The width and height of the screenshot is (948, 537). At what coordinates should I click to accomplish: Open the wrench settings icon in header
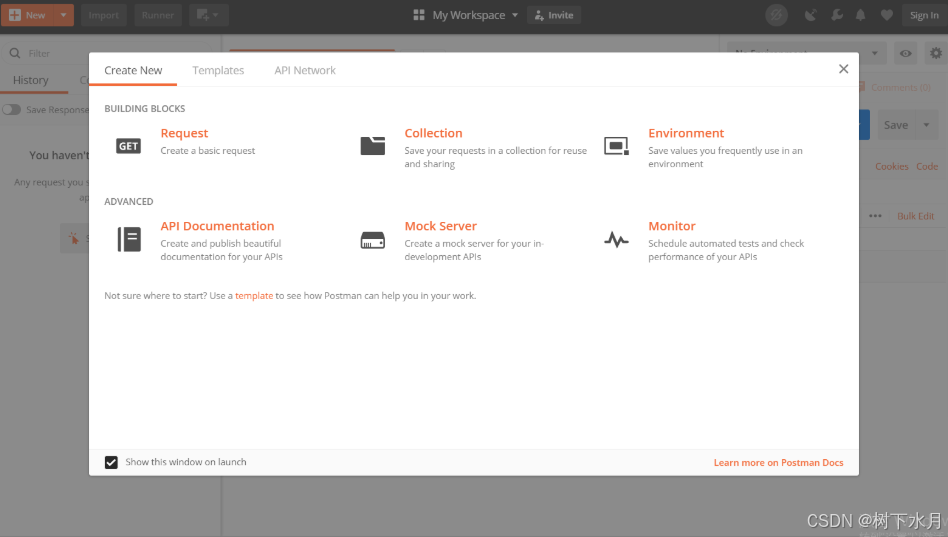(837, 15)
